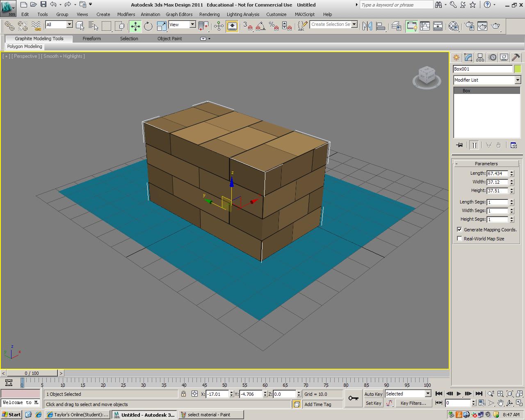Select the Rotate tool in the main toolbar
The height and width of the screenshot is (420, 525).
148,26
